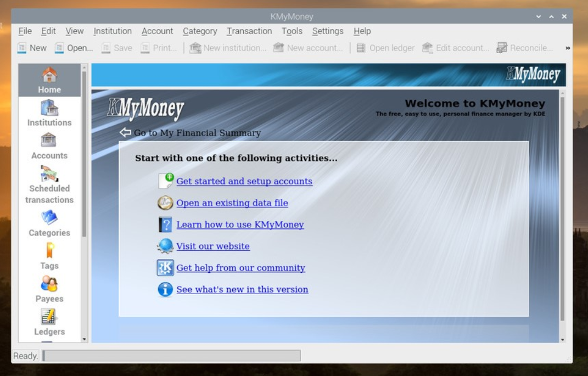Open the Ledgers view in sidebar
The image size is (588, 376).
click(x=49, y=322)
